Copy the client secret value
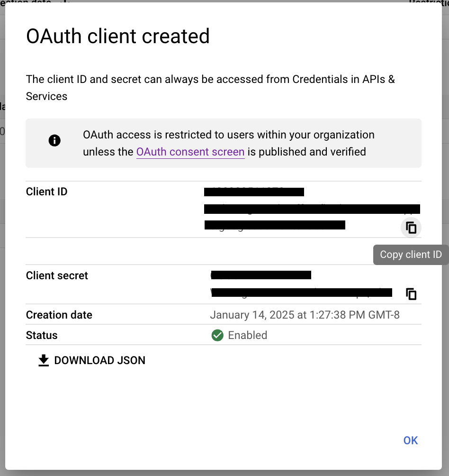Screen dimensions: 449x476 pyautogui.click(x=411, y=294)
